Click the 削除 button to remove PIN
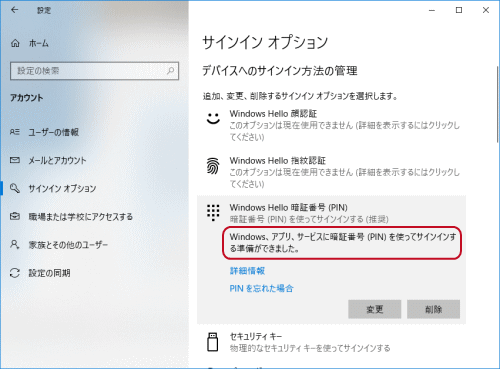Image resolution: width=500 pixels, height=369 pixels. coord(433,309)
